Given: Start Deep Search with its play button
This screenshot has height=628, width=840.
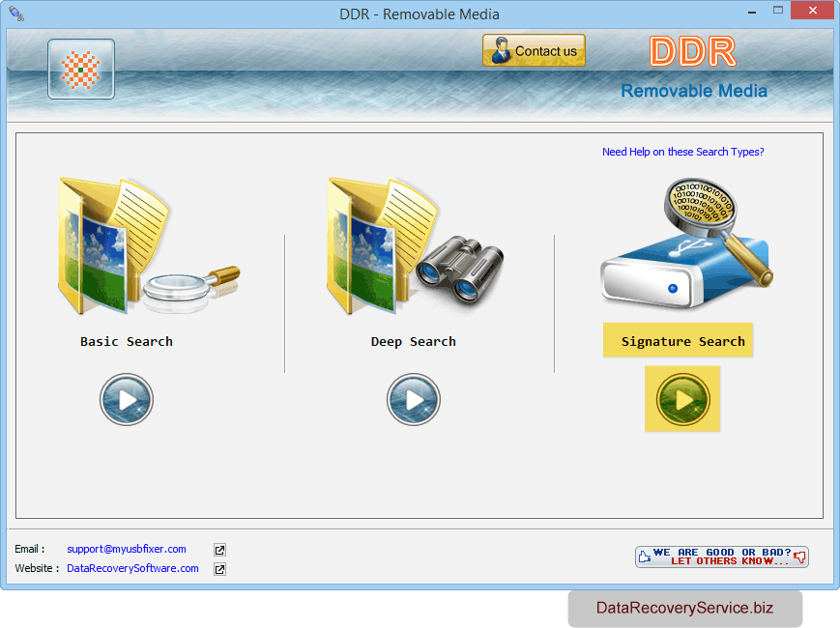Looking at the screenshot, I should 414,399.
